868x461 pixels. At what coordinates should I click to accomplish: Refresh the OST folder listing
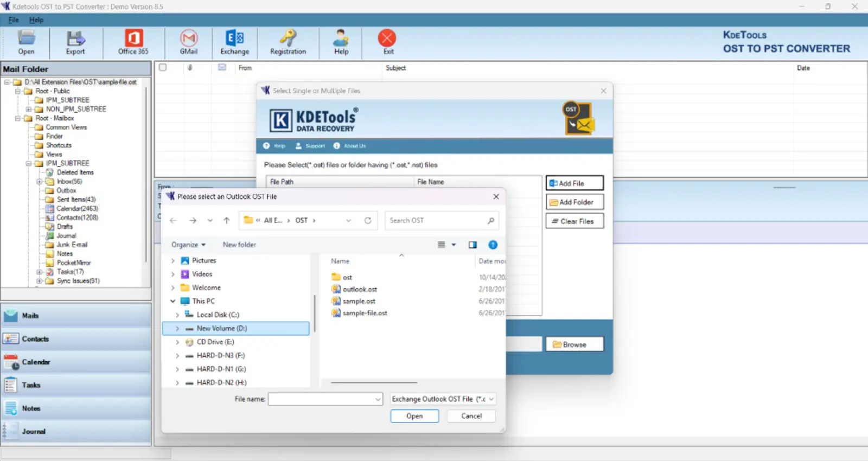[x=368, y=221]
